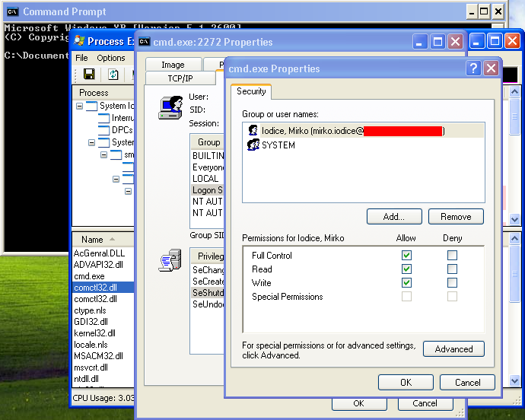
Task: Click the DPCs process icon
Action: pos(103,130)
